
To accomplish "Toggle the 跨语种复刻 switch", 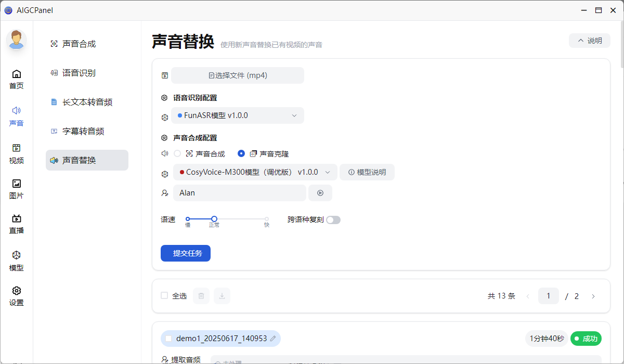I will 333,220.
